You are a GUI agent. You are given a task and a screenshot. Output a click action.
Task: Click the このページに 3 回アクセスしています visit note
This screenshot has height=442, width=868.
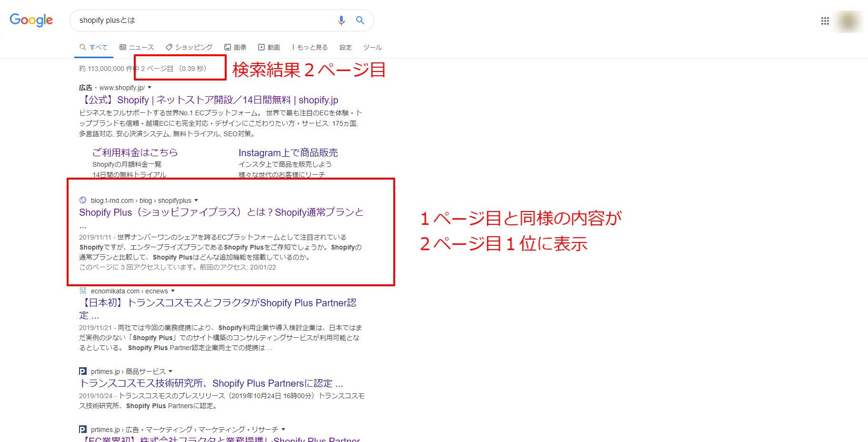[x=178, y=267]
